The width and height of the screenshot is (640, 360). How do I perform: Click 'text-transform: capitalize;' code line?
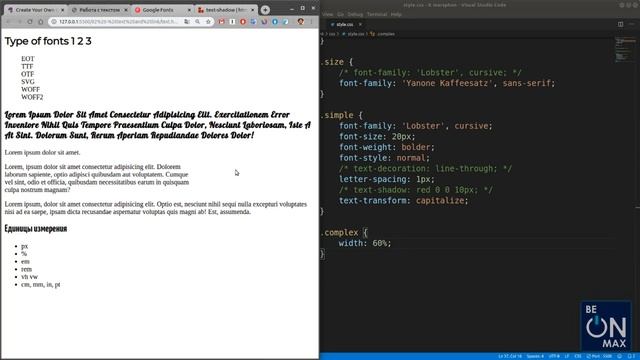point(403,201)
